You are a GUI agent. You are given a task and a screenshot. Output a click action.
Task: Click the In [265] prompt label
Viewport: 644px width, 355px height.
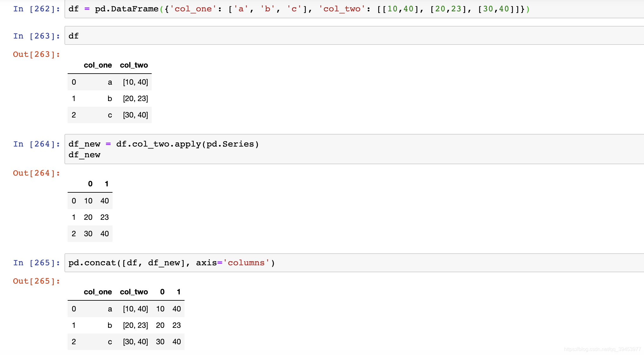[36, 263]
